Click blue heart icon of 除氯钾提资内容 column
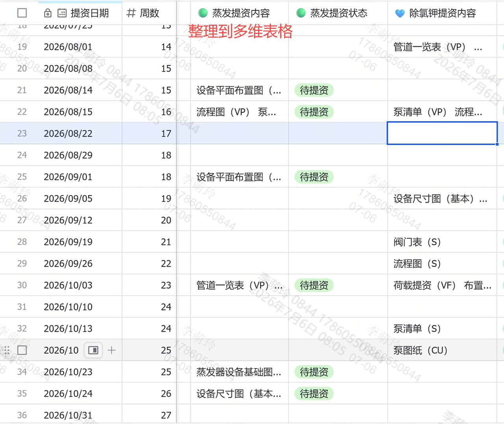 (x=400, y=13)
